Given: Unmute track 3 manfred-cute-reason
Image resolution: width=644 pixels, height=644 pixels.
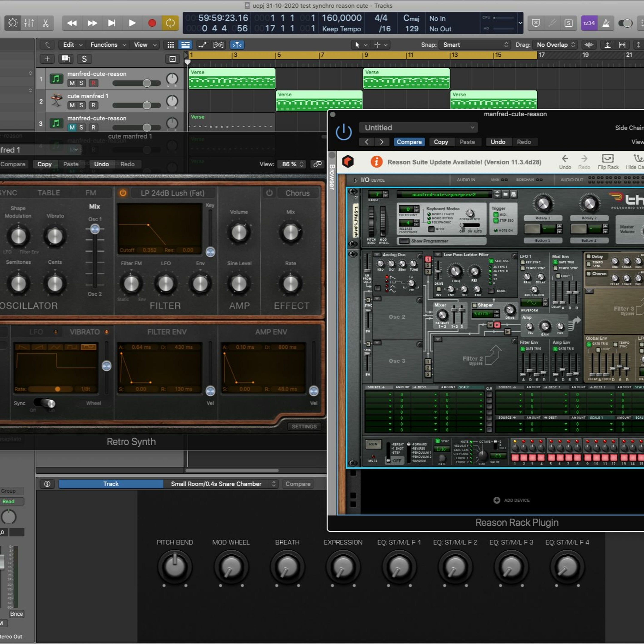Looking at the screenshot, I should pyautogui.click(x=72, y=127).
